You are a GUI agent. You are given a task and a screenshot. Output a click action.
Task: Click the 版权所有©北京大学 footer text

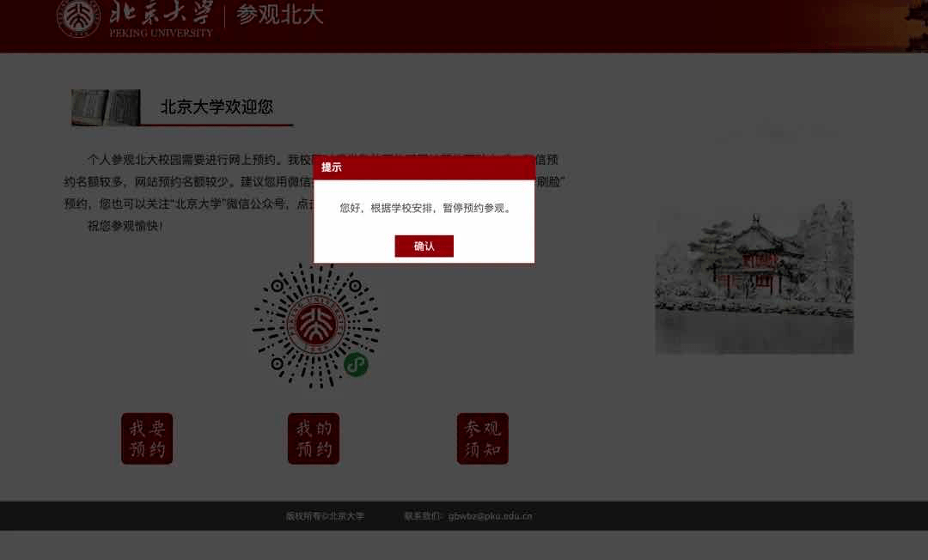(325, 516)
